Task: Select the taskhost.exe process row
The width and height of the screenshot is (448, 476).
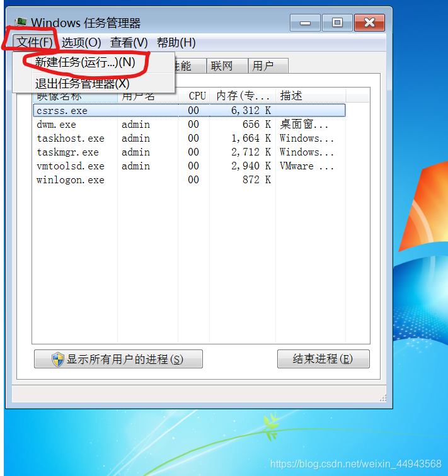Action: click(189, 138)
